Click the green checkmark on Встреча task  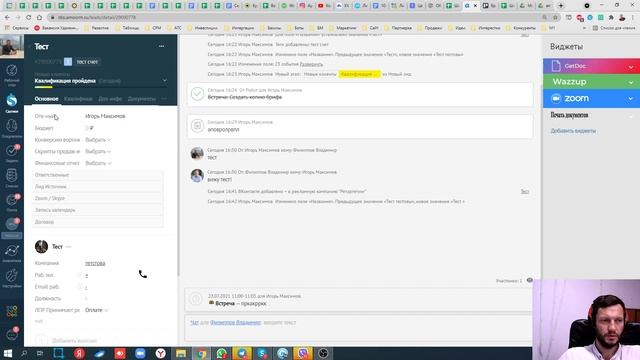tap(197, 93)
